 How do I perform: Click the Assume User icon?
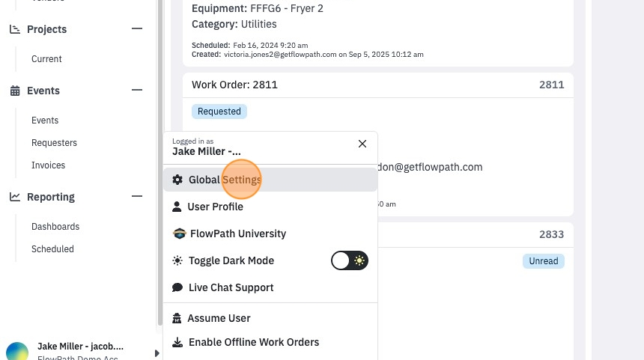click(177, 318)
